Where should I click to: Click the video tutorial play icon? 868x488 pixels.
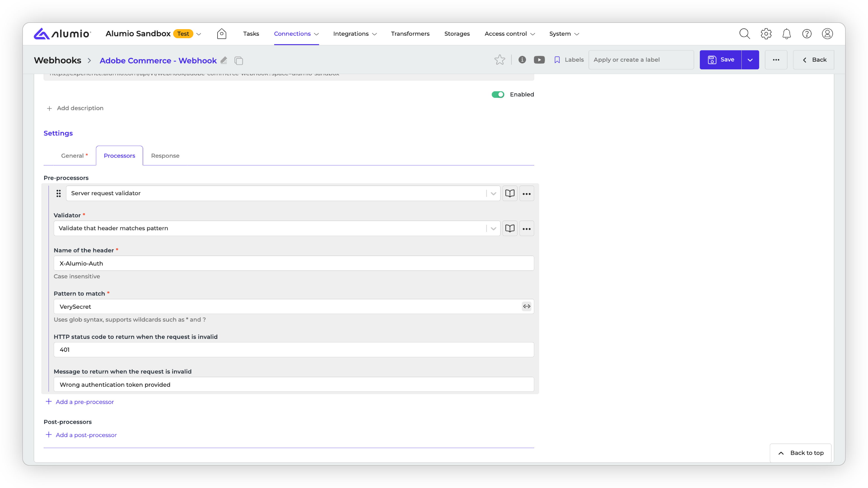pos(539,60)
